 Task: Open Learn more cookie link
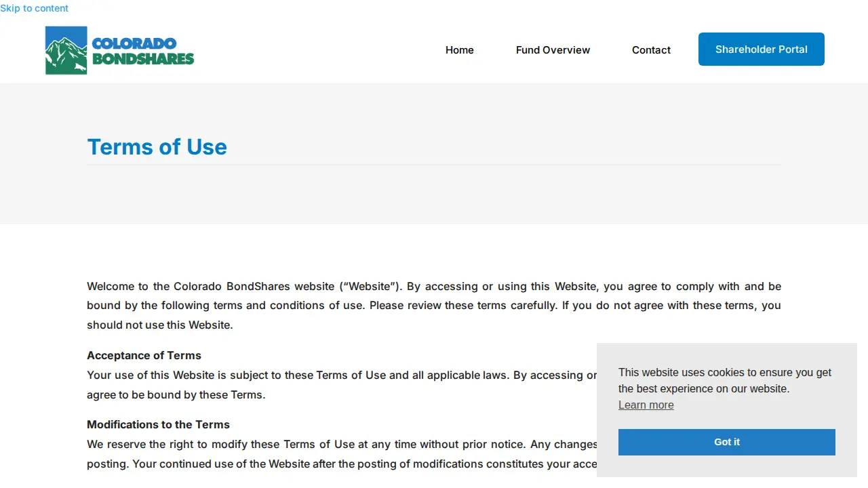coord(646,405)
